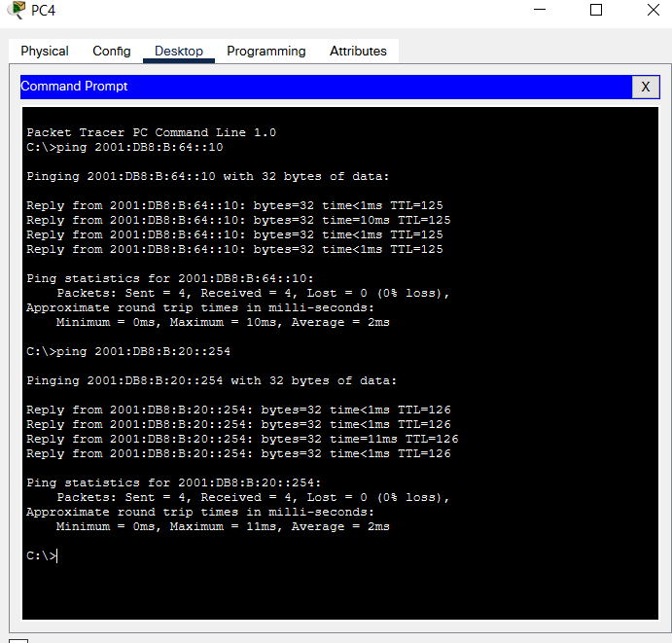Click the PC4 Packet Tracer window icon
Screen dimensions: 672x643
(17, 10)
